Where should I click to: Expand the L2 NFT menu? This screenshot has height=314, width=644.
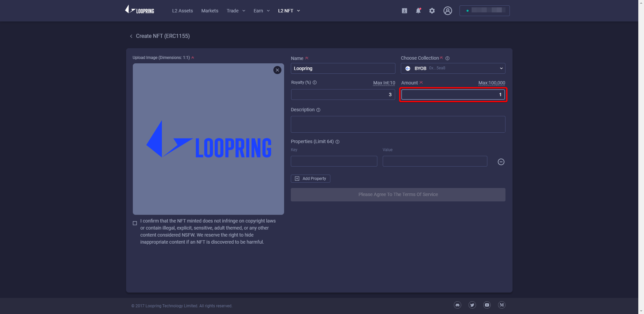tap(289, 11)
